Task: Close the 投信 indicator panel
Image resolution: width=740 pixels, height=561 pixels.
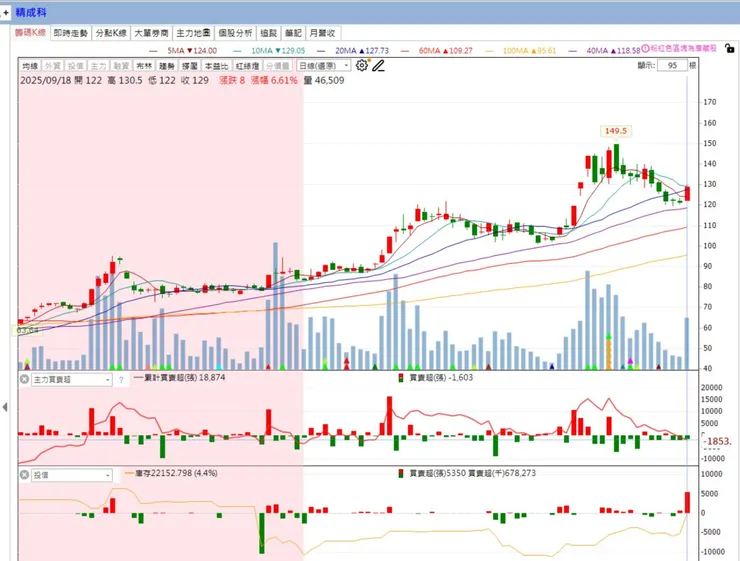Action: pyautogui.click(x=25, y=475)
